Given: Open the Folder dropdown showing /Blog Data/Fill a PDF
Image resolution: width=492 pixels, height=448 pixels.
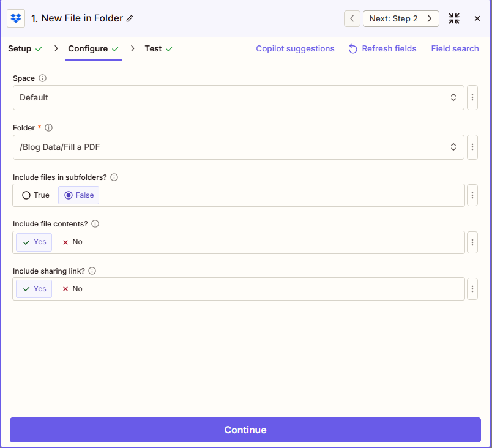Looking at the screenshot, I should pos(238,147).
